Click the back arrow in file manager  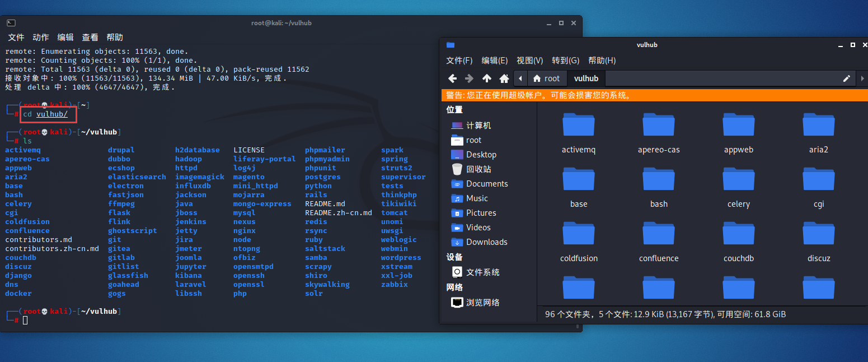[x=453, y=78]
